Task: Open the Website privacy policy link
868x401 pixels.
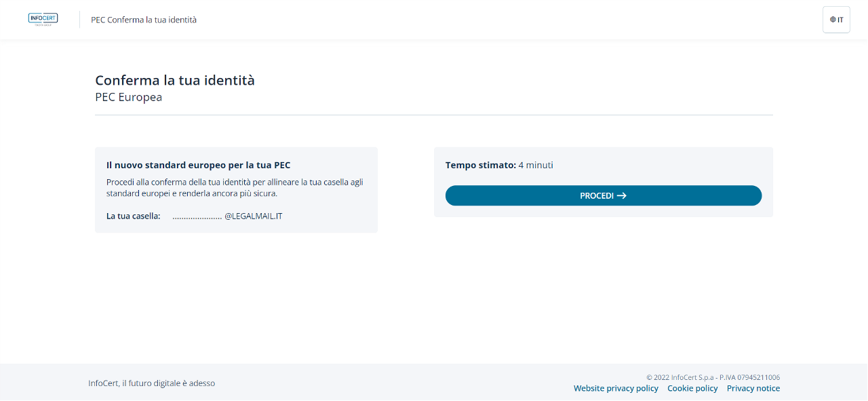Action: click(616, 388)
